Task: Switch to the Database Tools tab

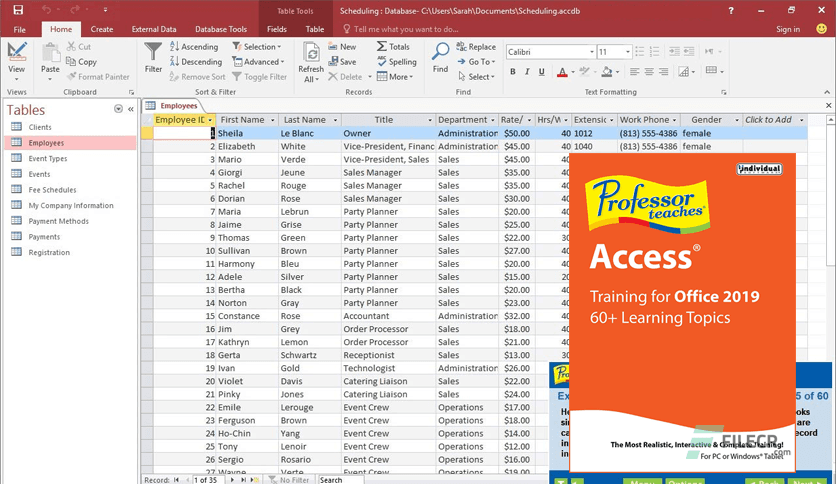Action: [221, 29]
